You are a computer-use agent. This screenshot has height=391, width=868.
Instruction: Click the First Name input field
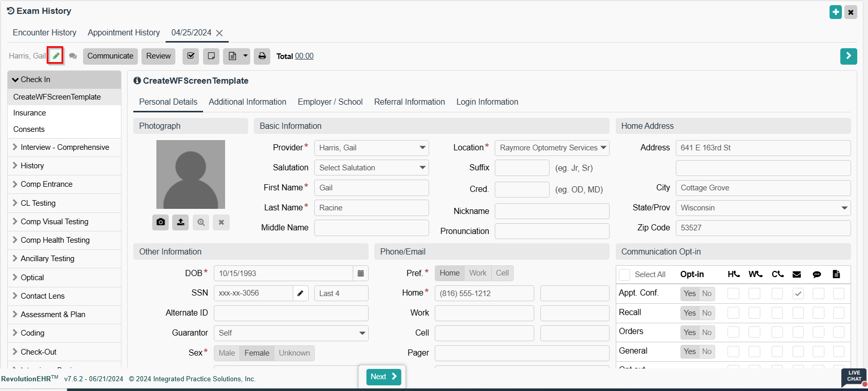pos(371,188)
